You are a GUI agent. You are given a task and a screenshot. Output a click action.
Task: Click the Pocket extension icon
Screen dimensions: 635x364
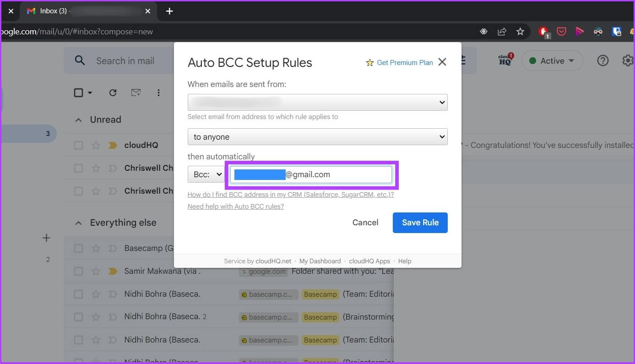(x=561, y=32)
